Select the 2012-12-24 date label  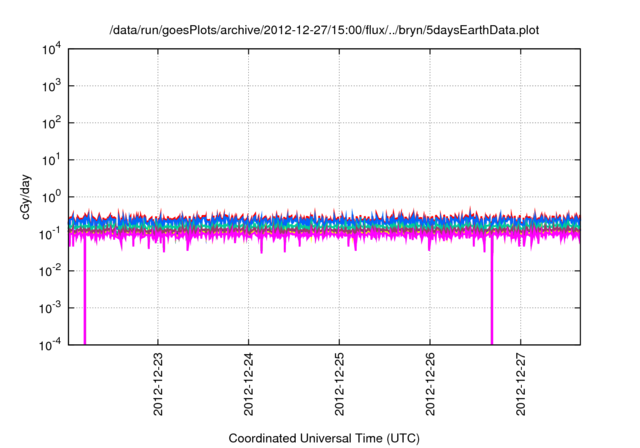[249, 384]
